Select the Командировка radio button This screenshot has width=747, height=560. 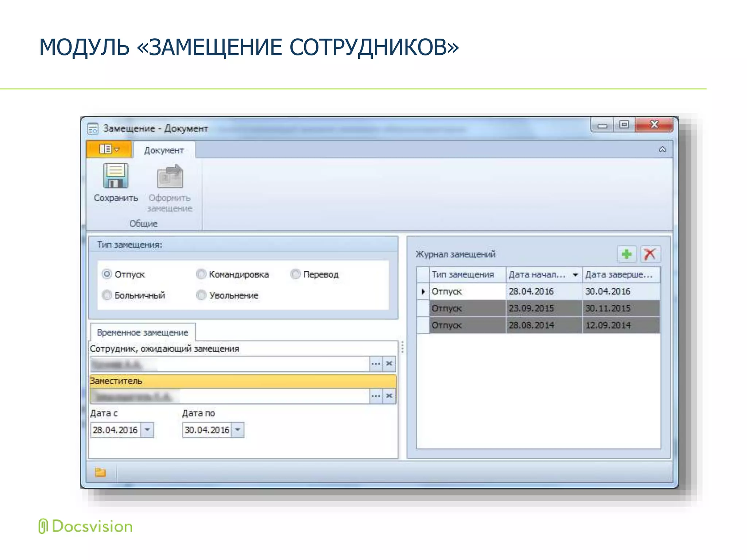(201, 274)
